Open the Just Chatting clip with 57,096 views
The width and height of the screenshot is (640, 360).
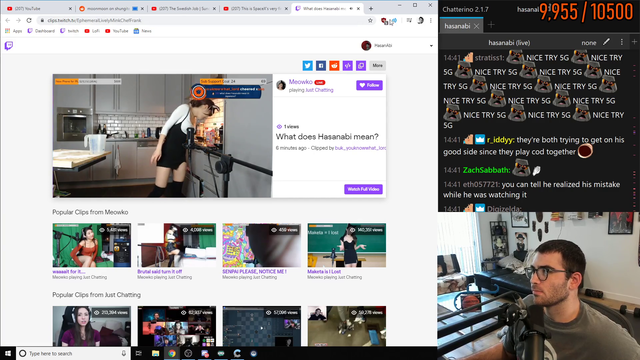[262, 326]
